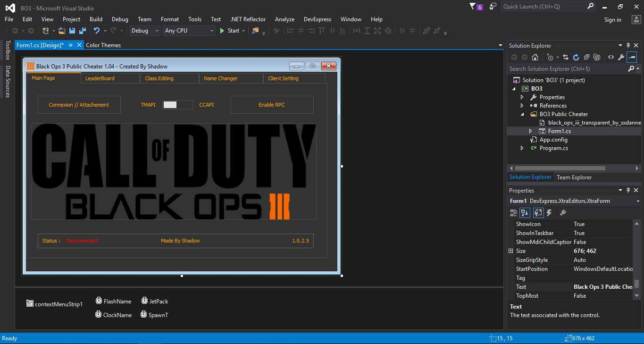This screenshot has width=644, height=344.
Task: Click the Connexion // Attachement button
Action: point(79,105)
